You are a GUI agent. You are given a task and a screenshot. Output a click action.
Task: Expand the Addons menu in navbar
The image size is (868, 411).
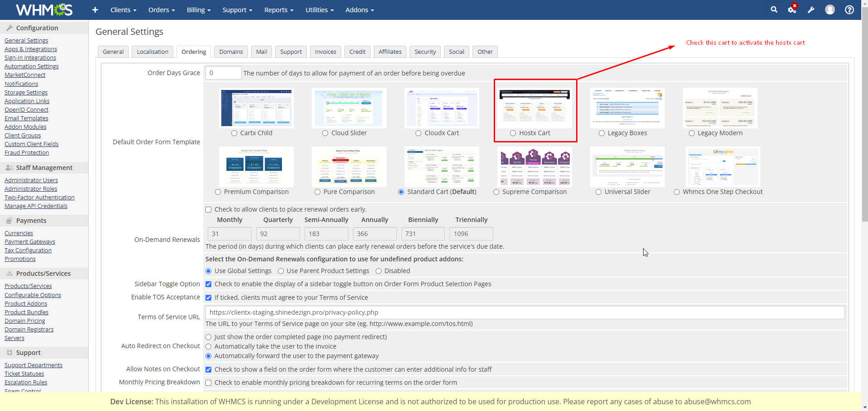point(359,10)
